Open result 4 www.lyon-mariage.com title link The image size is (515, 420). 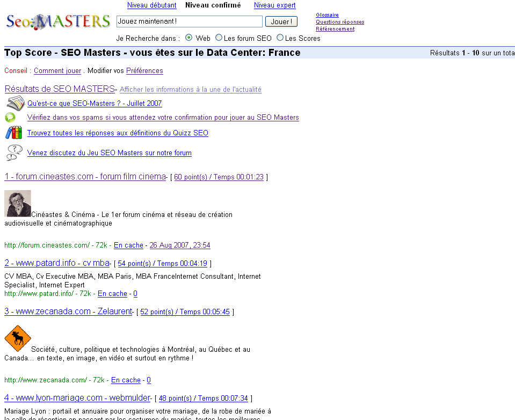click(77, 398)
